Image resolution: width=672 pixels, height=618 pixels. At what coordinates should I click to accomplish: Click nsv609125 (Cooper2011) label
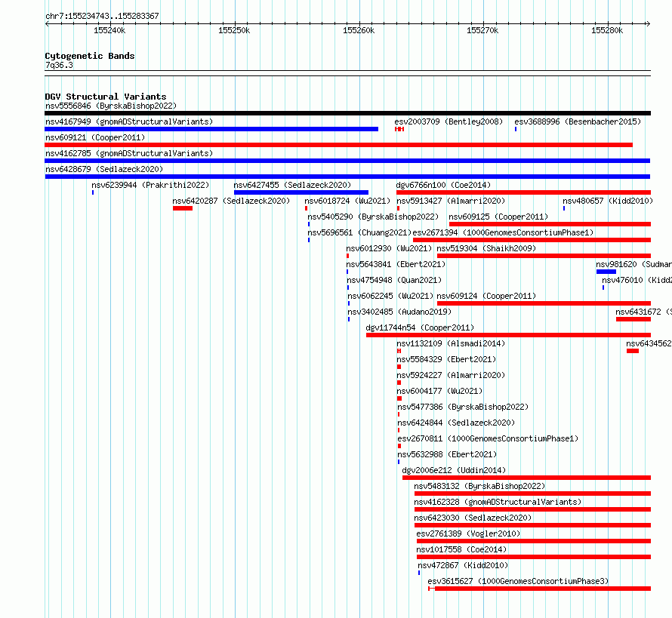(x=498, y=217)
